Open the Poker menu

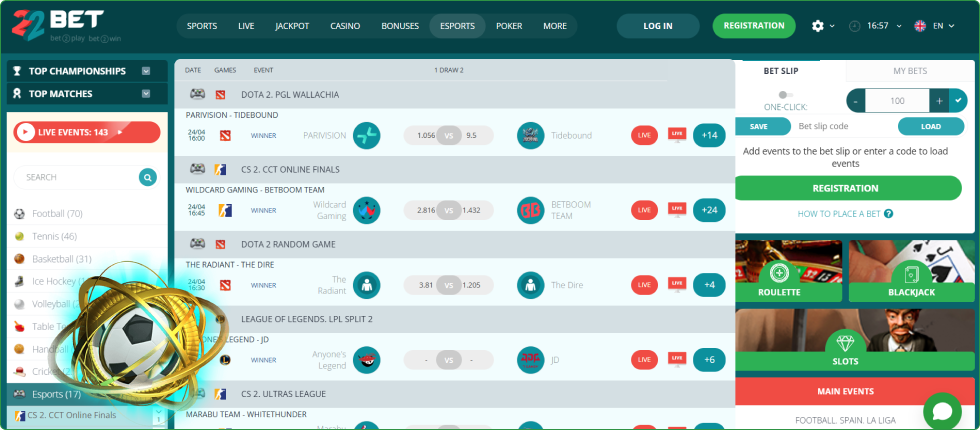509,26
